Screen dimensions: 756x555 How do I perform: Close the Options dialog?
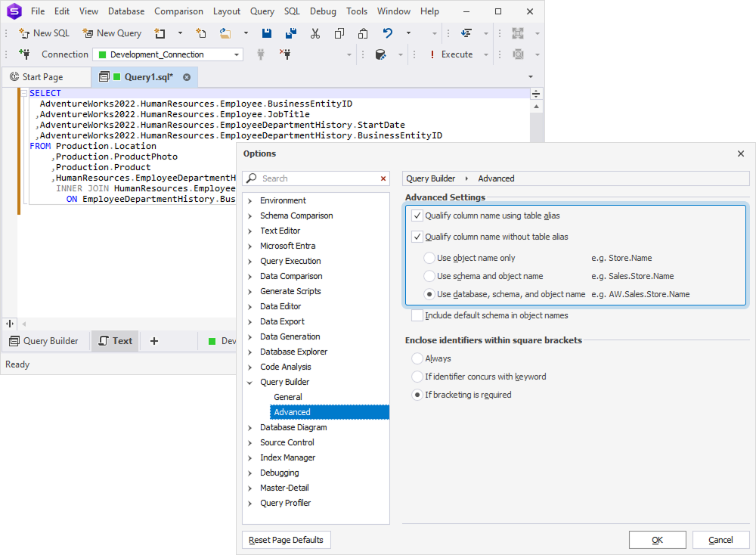[x=741, y=153]
